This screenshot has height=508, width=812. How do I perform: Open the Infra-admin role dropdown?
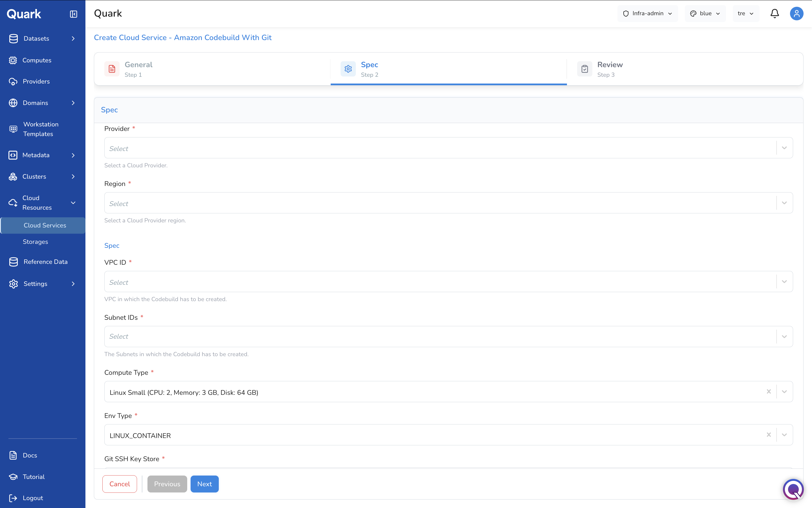648,14
